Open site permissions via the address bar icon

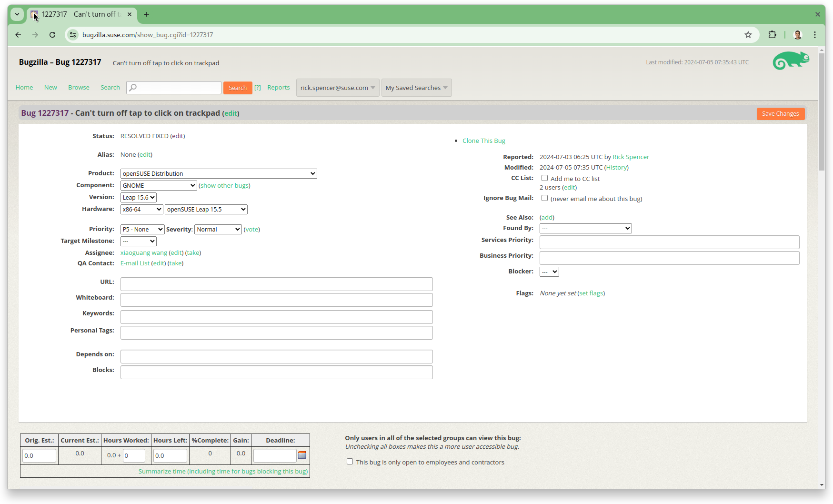click(x=73, y=34)
